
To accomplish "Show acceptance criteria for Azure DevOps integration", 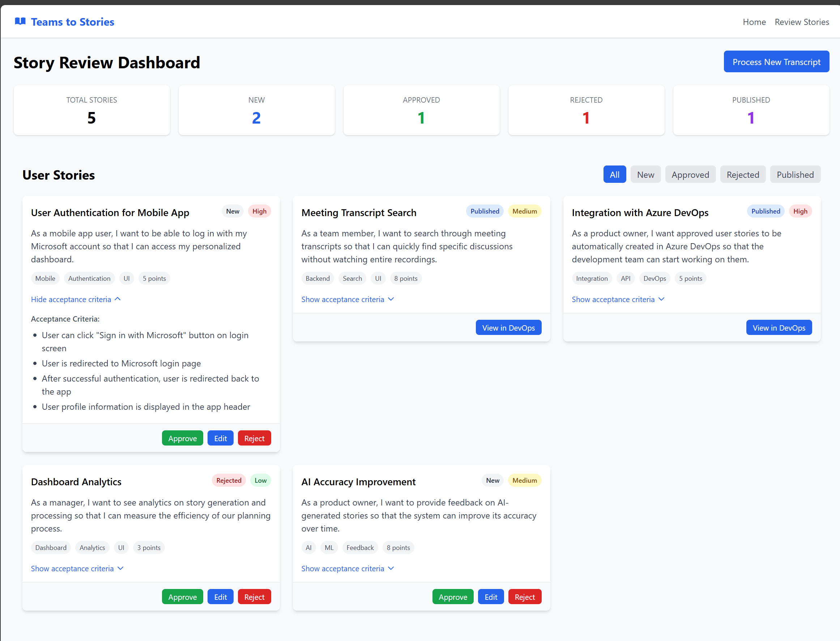I will pyautogui.click(x=617, y=300).
